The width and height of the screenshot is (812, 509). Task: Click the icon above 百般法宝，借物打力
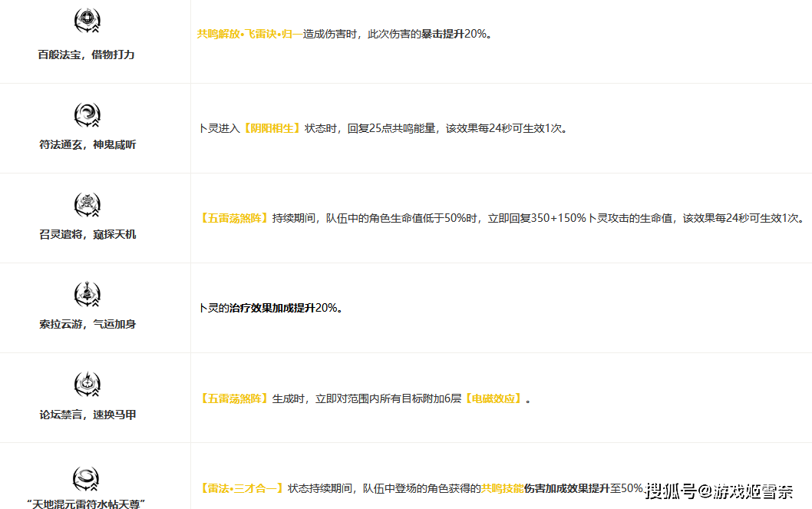pyautogui.click(x=87, y=21)
